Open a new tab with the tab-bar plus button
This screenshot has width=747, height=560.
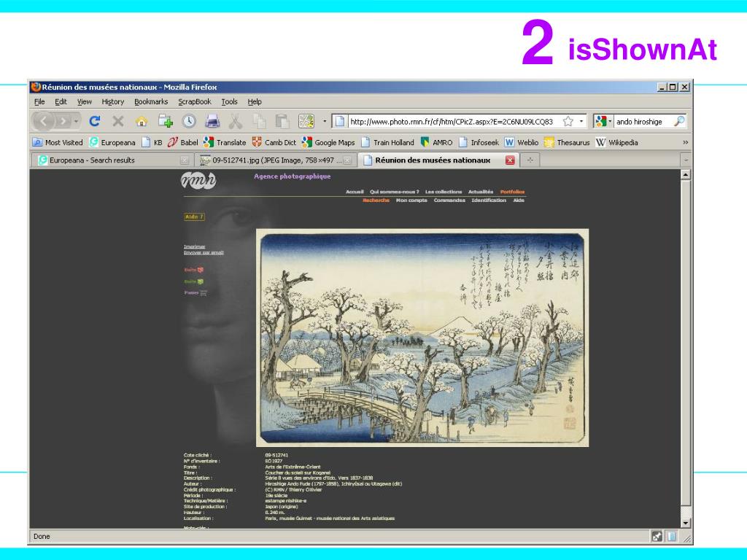[530, 160]
